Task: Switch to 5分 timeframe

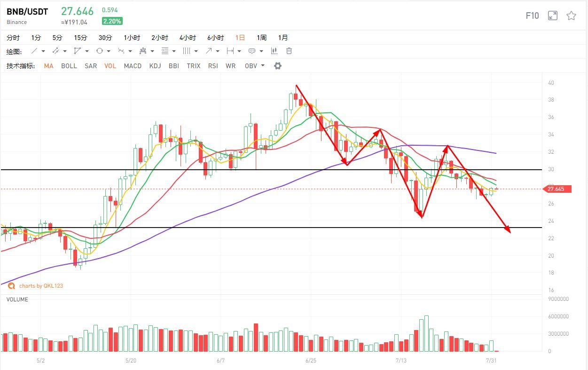Action: (x=57, y=38)
